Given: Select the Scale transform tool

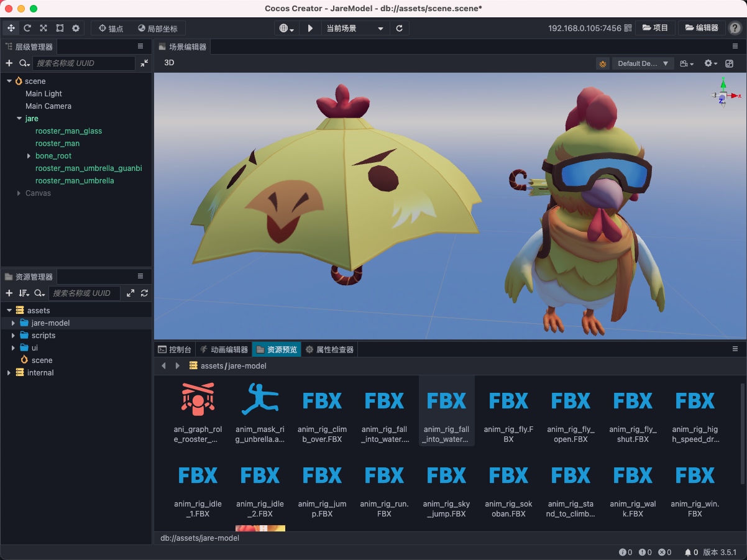Looking at the screenshot, I should click(x=43, y=28).
